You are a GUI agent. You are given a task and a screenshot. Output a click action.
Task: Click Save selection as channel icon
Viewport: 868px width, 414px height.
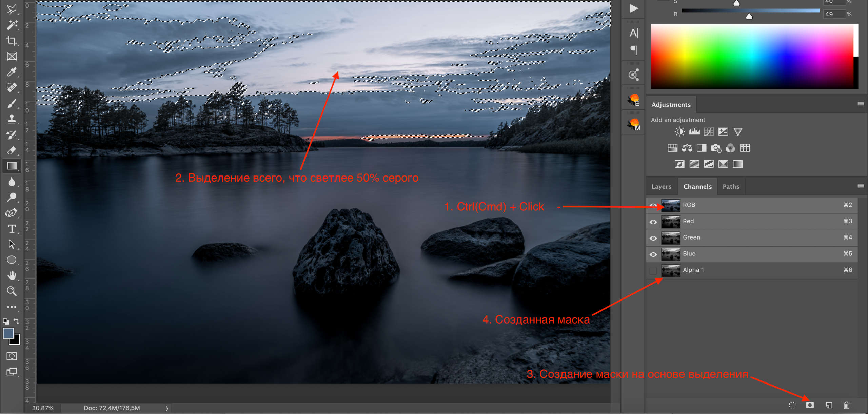coord(810,405)
